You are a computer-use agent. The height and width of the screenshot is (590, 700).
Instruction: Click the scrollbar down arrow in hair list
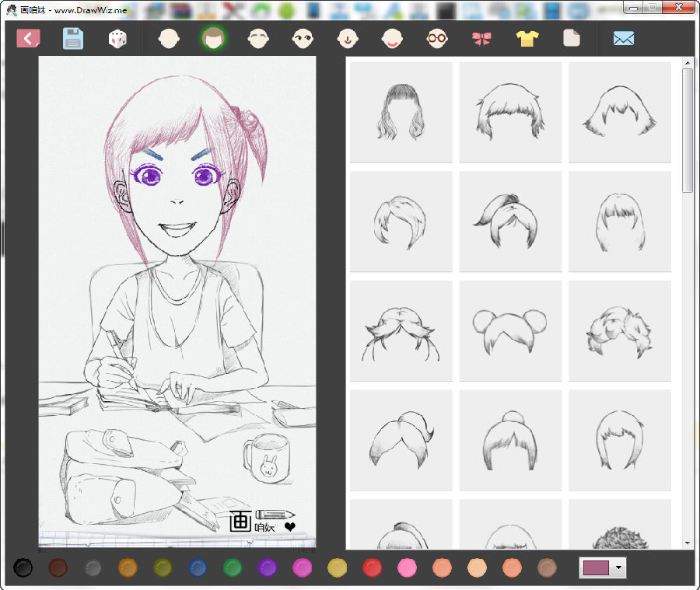(688, 543)
